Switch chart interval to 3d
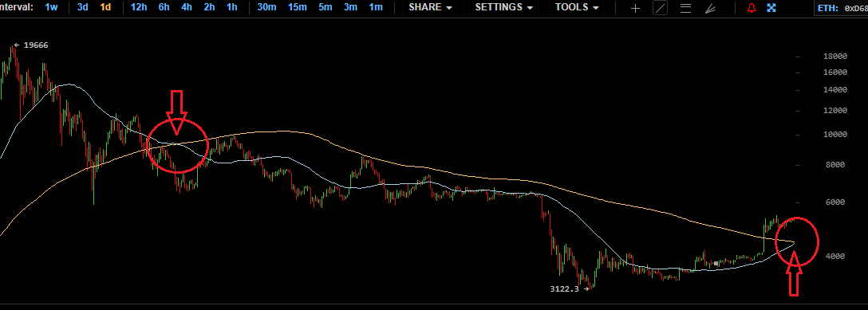 [x=82, y=7]
